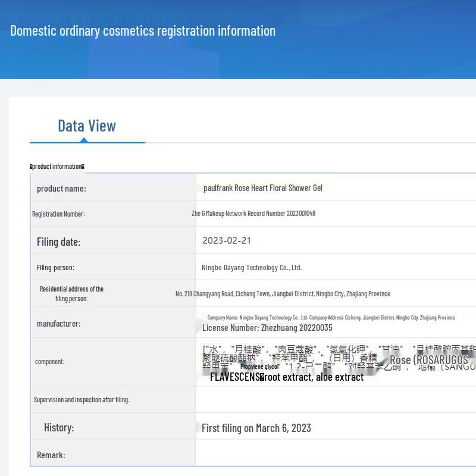Click the 'Propylene glycol' ingredient text
Screen dimensions: 476x476
pyautogui.click(x=259, y=367)
